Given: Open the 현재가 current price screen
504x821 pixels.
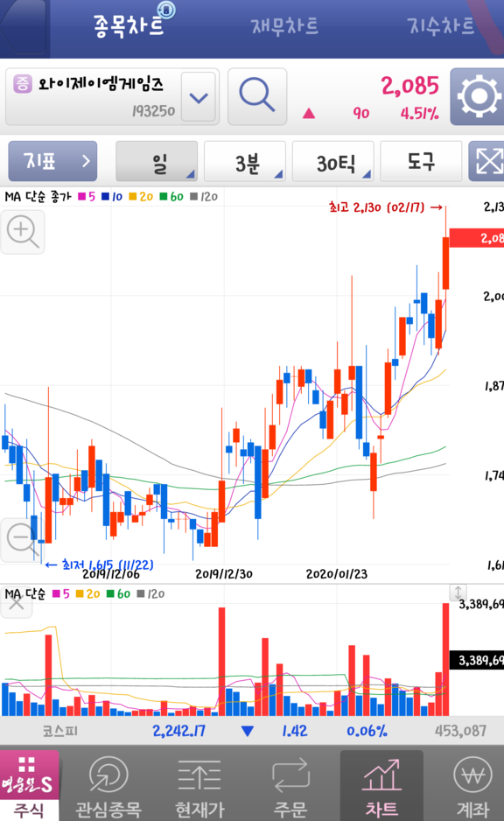Looking at the screenshot, I should (199, 788).
